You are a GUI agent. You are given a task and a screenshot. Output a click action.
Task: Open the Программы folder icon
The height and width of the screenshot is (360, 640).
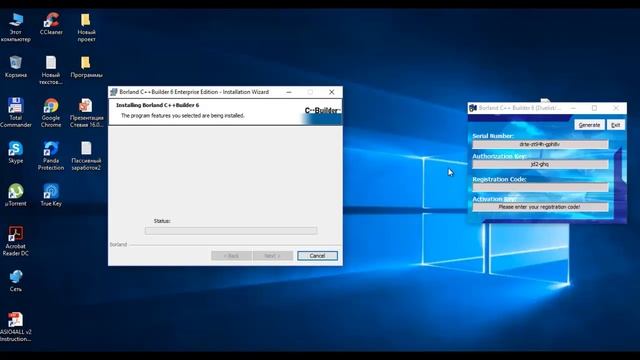pyautogui.click(x=86, y=67)
